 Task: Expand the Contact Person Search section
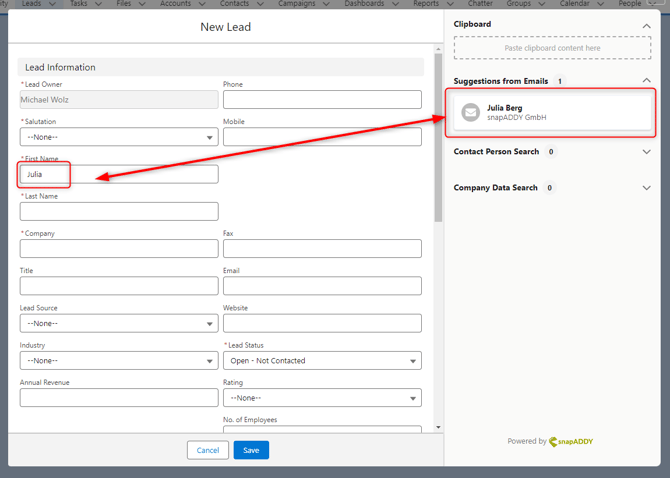click(646, 152)
